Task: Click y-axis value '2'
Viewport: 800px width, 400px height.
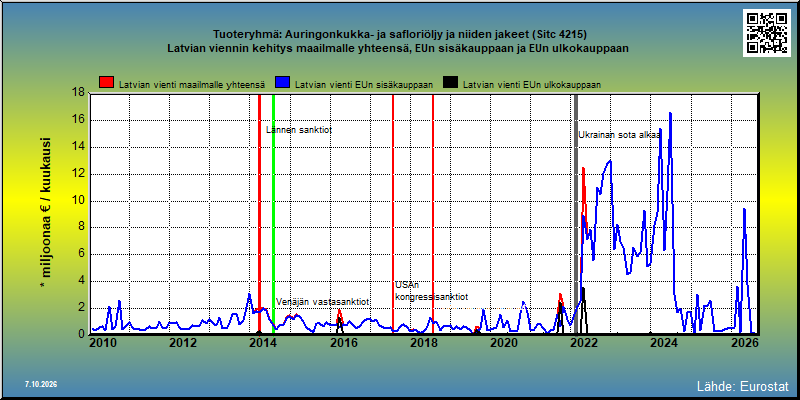Action: pyautogui.click(x=81, y=308)
